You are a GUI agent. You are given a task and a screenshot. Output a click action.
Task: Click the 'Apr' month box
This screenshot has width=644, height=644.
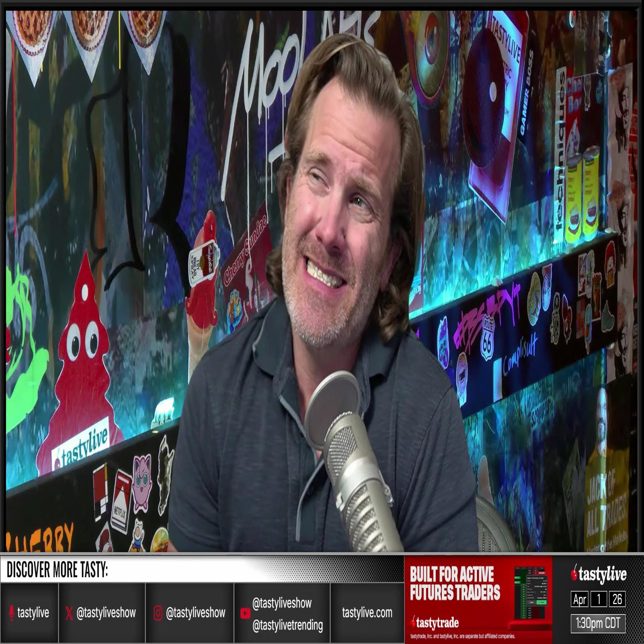(x=579, y=599)
